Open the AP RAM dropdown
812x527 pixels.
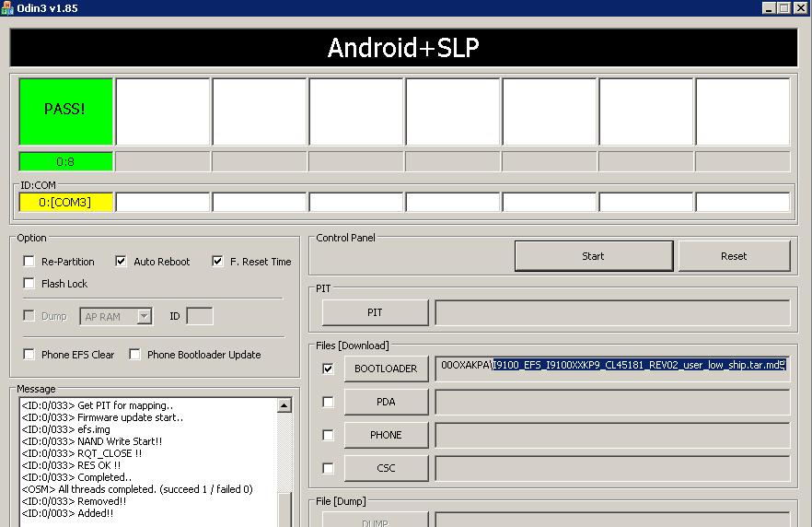click(144, 316)
